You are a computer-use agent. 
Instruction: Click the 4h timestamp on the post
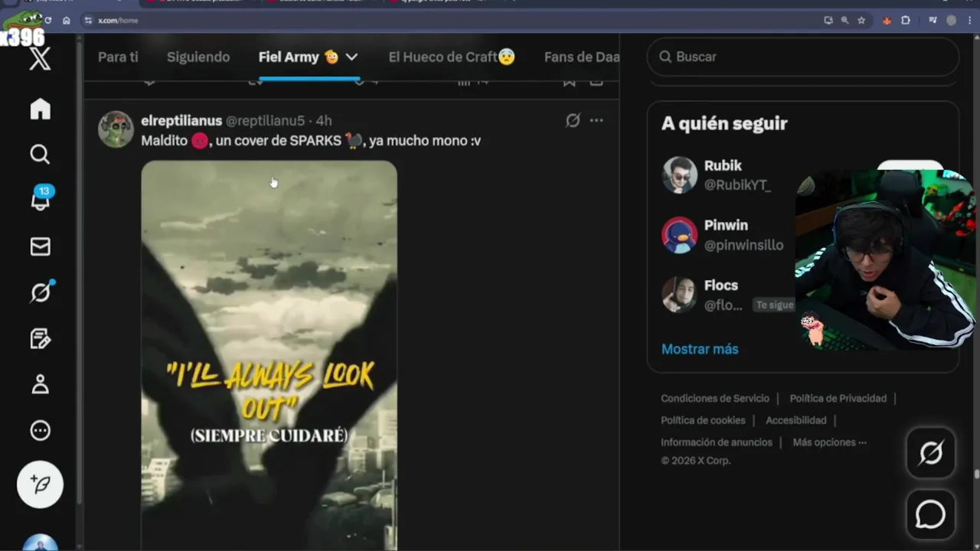tap(324, 121)
